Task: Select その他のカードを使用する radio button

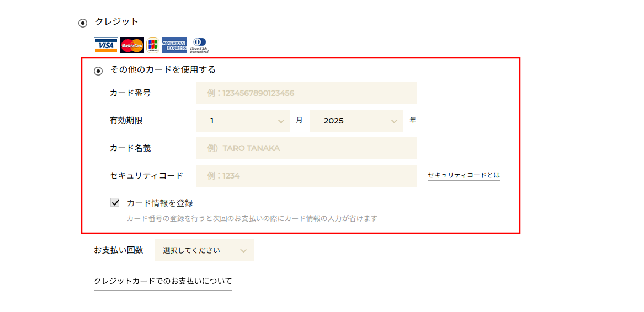Action: tap(98, 72)
